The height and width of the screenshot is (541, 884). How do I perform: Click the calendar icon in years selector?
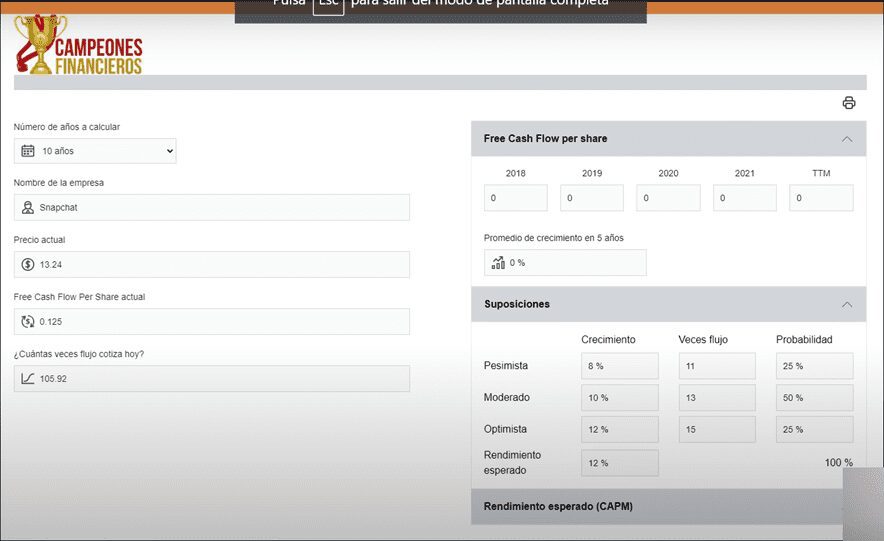pos(28,151)
